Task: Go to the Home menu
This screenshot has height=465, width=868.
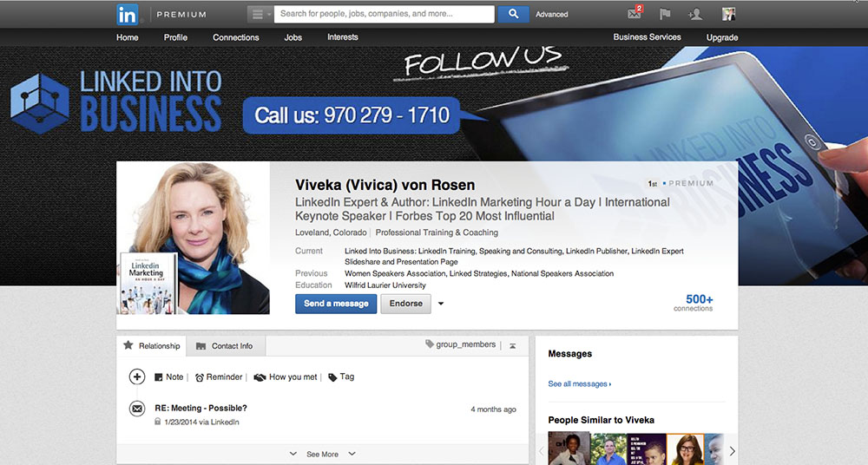Action: pos(128,37)
